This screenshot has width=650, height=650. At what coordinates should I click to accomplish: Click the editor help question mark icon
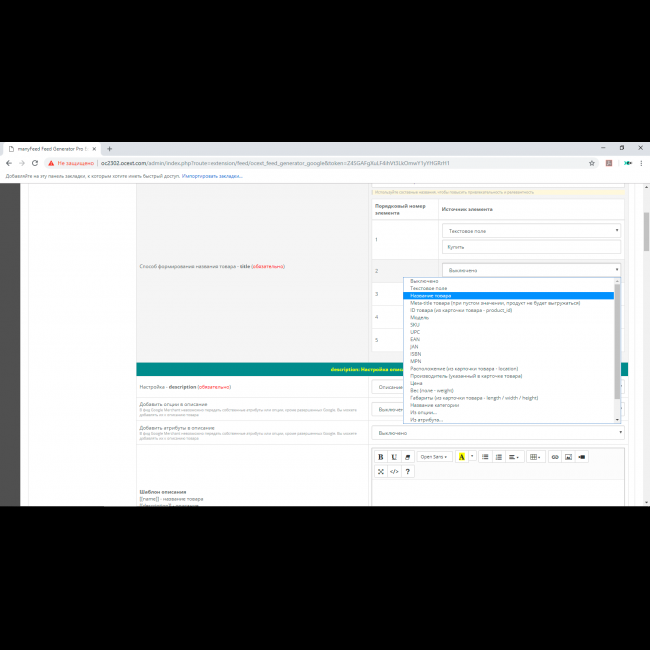coord(407,471)
